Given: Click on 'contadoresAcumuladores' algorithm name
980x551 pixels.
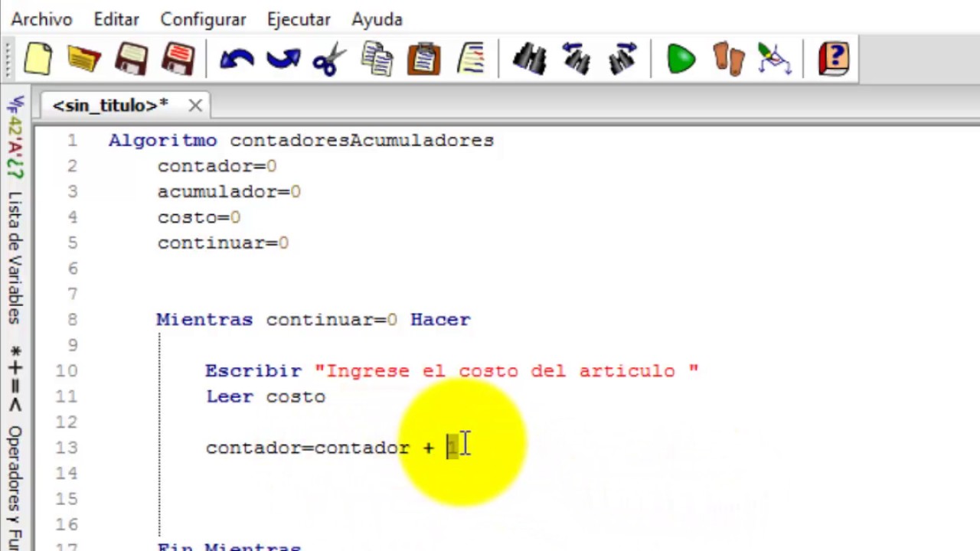Looking at the screenshot, I should point(361,141).
